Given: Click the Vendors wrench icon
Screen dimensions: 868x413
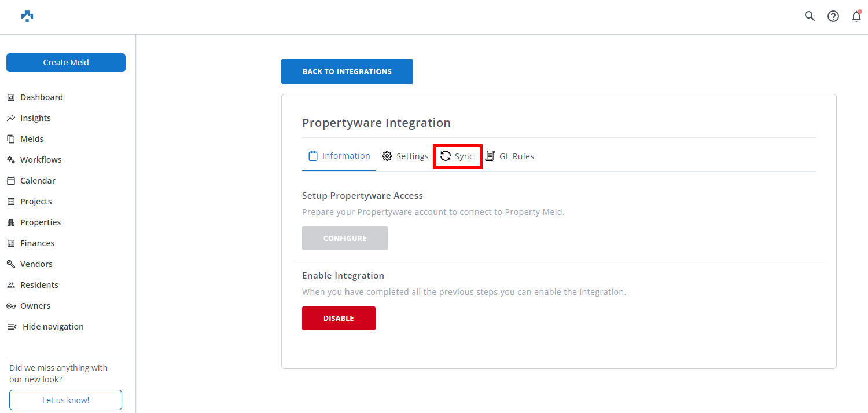Looking at the screenshot, I should pyautogui.click(x=10, y=264).
